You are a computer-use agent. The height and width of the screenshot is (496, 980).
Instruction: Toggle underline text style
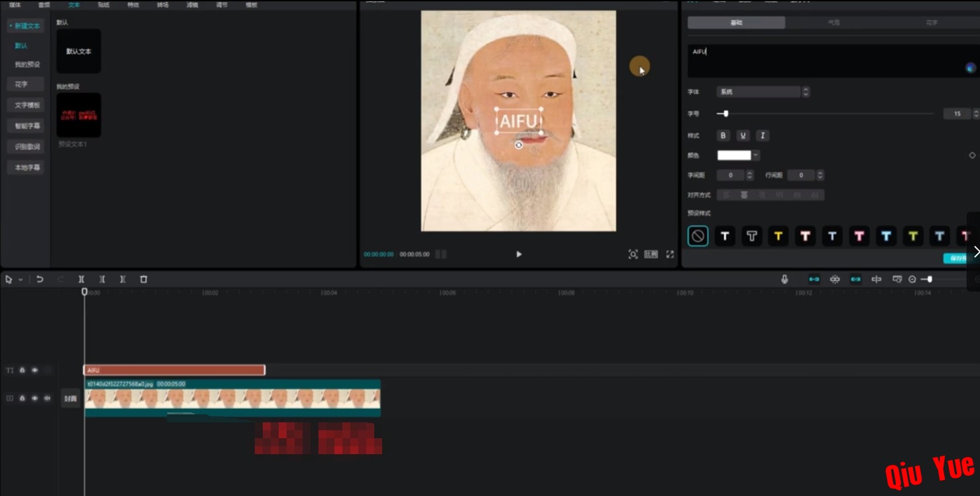(x=743, y=135)
